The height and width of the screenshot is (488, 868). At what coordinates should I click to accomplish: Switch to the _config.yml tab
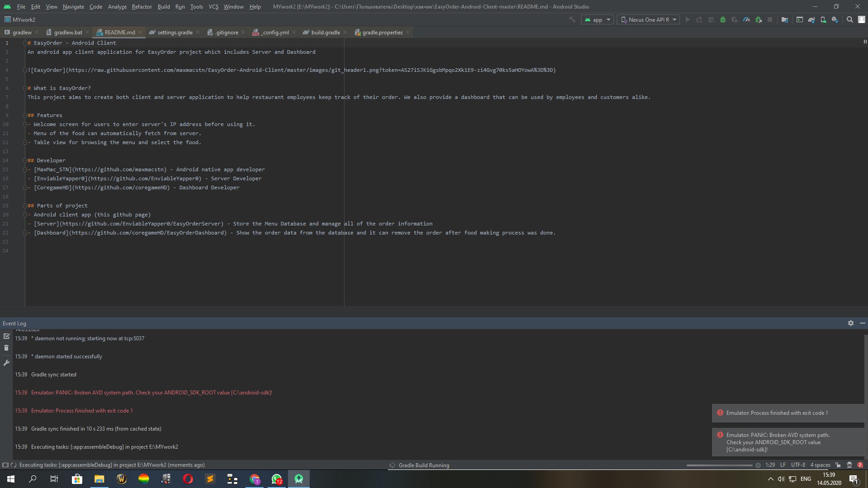[275, 32]
